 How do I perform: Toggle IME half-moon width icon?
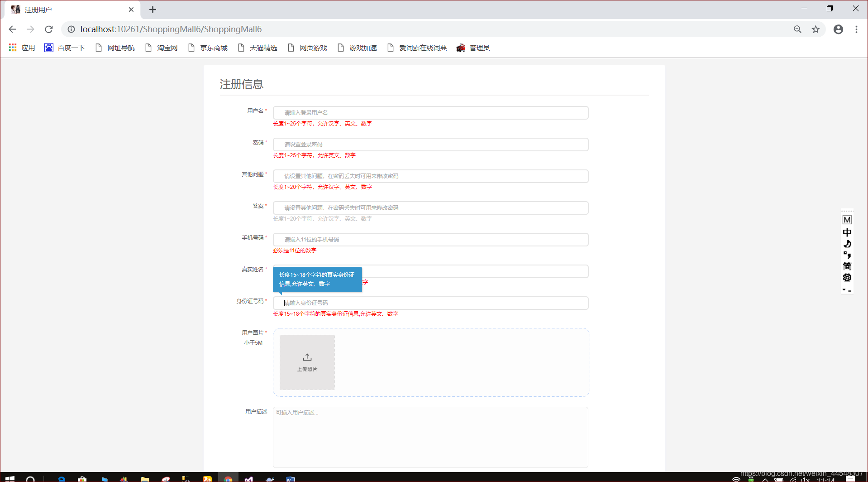click(847, 244)
